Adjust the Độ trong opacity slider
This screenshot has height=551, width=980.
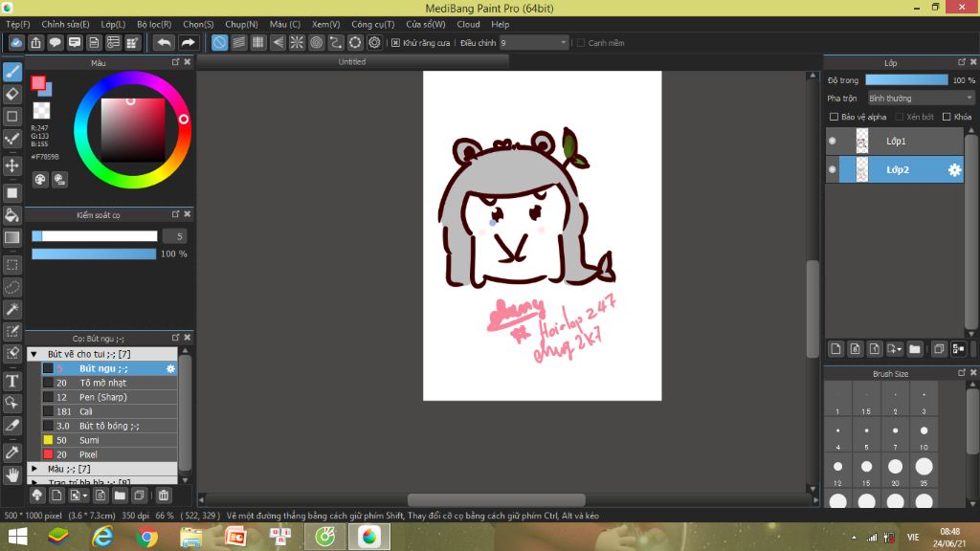coord(906,80)
